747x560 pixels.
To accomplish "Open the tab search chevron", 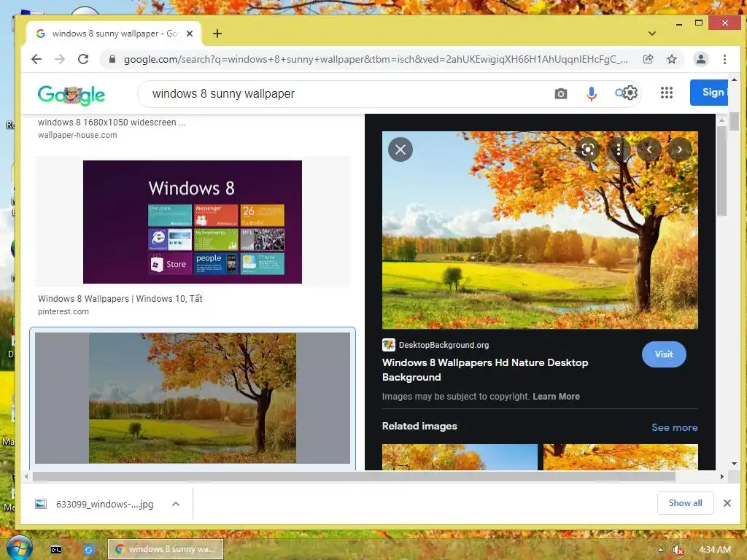I will pos(652,34).
